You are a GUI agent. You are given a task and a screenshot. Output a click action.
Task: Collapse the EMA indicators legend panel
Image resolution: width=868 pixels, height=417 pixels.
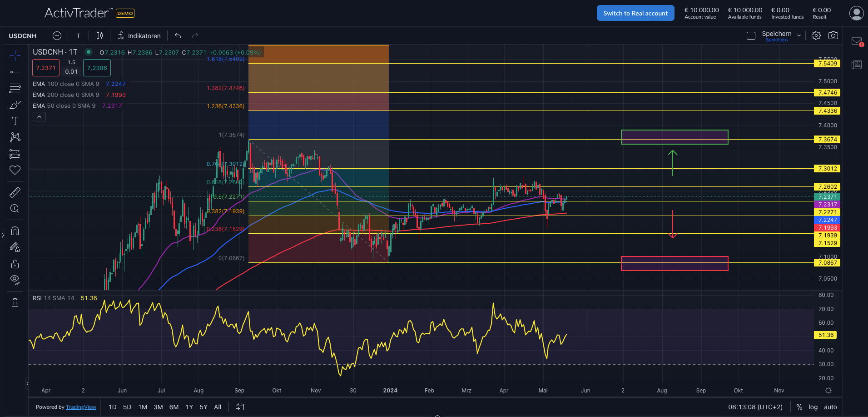click(x=39, y=116)
